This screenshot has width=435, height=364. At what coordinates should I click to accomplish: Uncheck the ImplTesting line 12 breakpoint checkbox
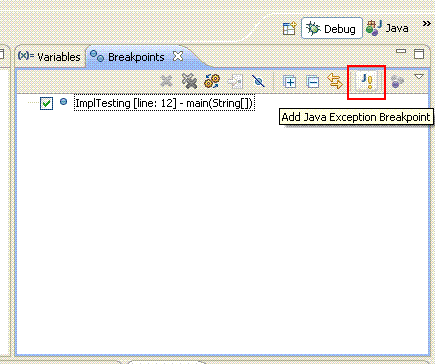[46, 103]
